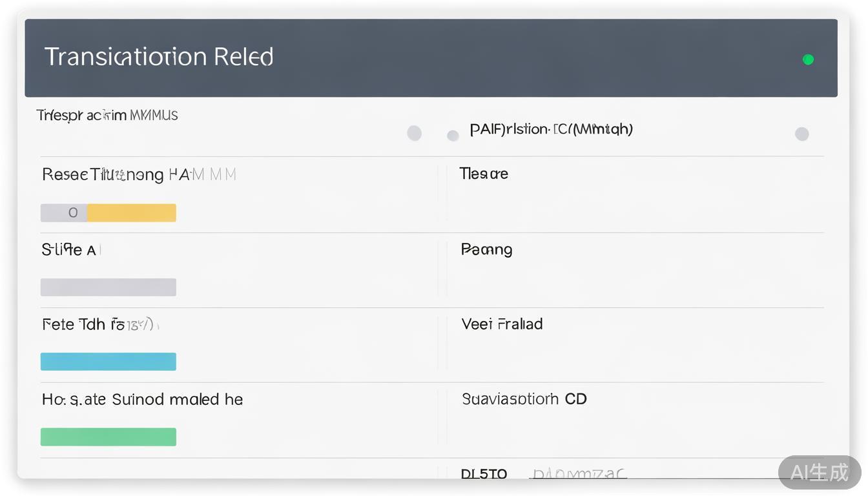This screenshot has width=868, height=496.
Task: Click the small gray dot before PAIF label
Action: pyautogui.click(x=453, y=136)
